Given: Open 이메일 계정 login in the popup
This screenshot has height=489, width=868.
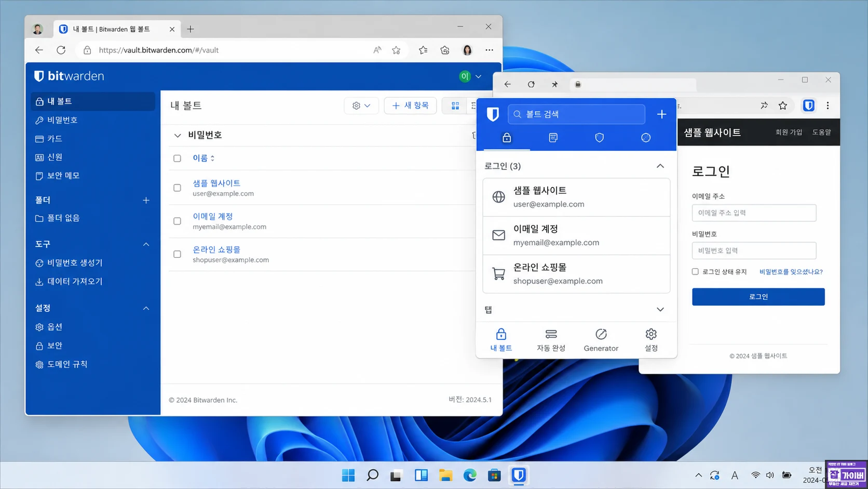Looking at the screenshot, I should pos(576,235).
